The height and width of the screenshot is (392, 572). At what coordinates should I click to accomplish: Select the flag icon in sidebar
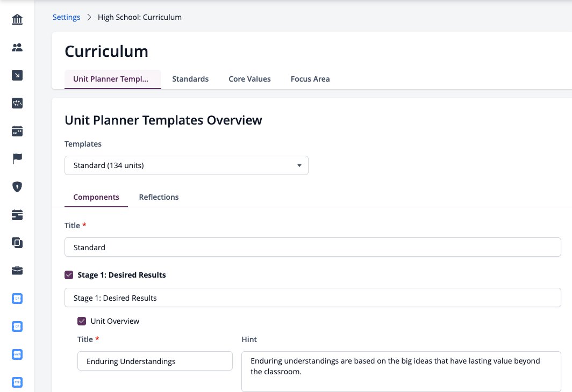17,159
